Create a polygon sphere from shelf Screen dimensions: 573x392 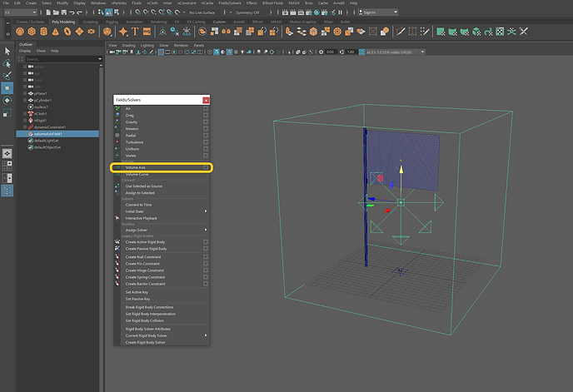(x=20, y=32)
